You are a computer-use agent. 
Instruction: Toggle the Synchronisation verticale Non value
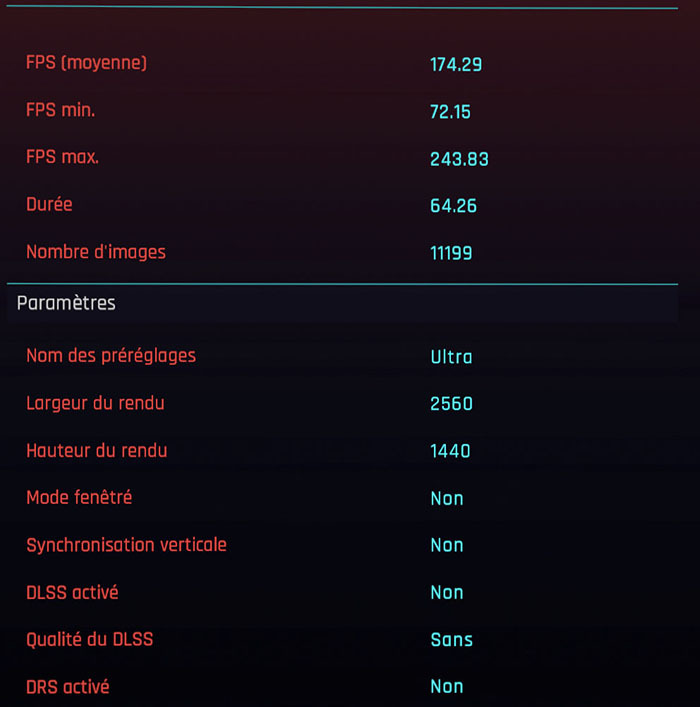(x=446, y=545)
